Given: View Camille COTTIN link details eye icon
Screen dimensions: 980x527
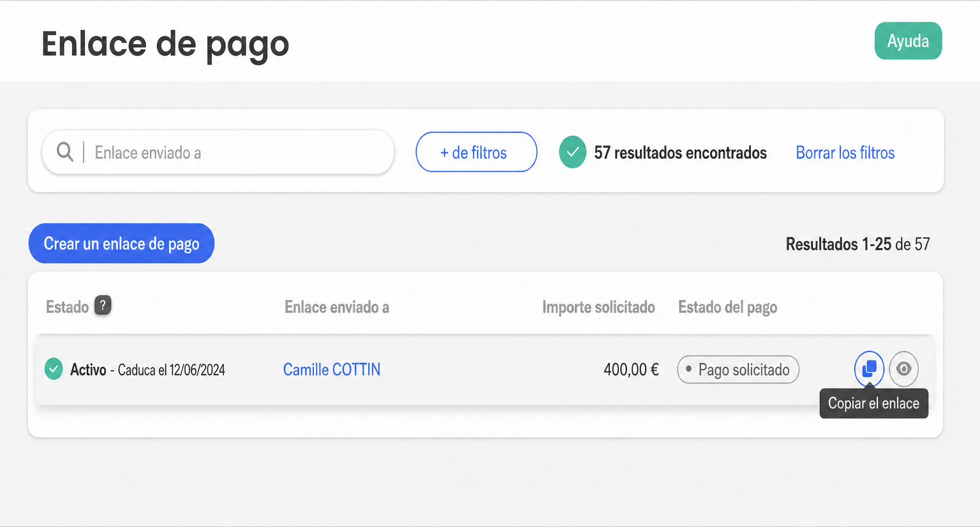Looking at the screenshot, I should tap(903, 369).
